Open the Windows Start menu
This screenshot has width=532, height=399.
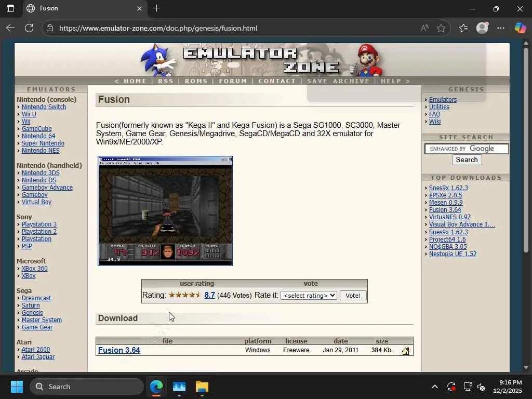[17, 387]
